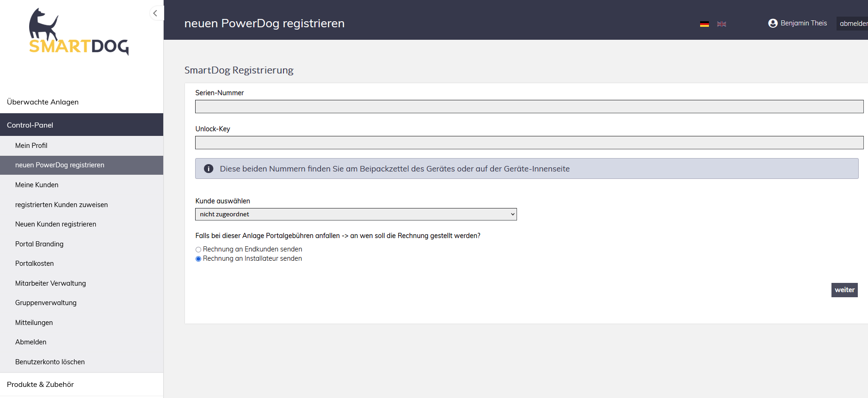The width and height of the screenshot is (868, 398).
Task: Focus the Unlock-Key input field
Action: point(529,143)
